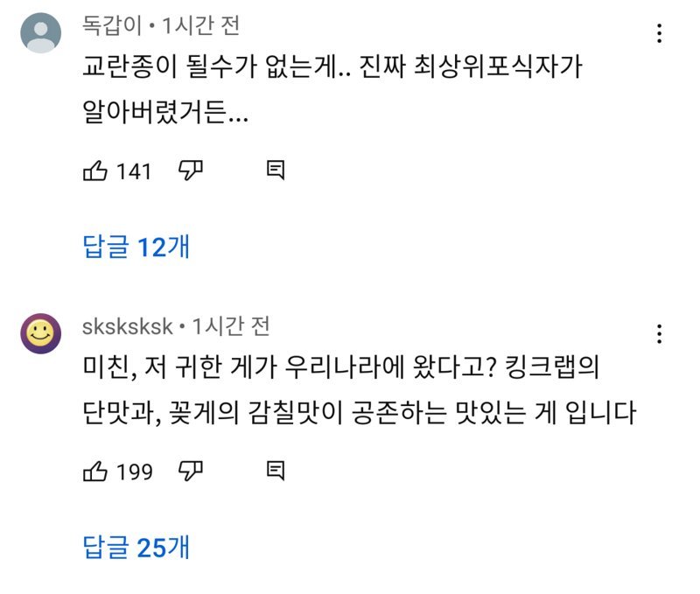
Task: Like the comment by 독갑이
Action: click(x=94, y=171)
